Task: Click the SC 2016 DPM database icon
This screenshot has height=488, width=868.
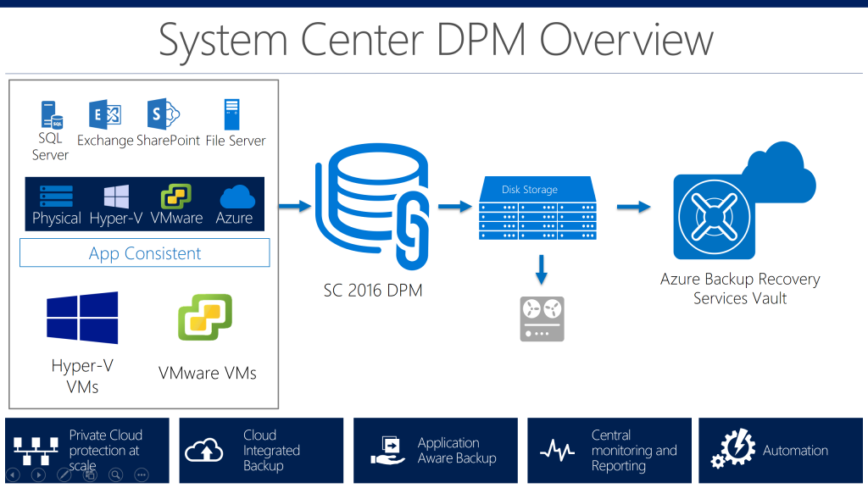Action: (x=373, y=207)
